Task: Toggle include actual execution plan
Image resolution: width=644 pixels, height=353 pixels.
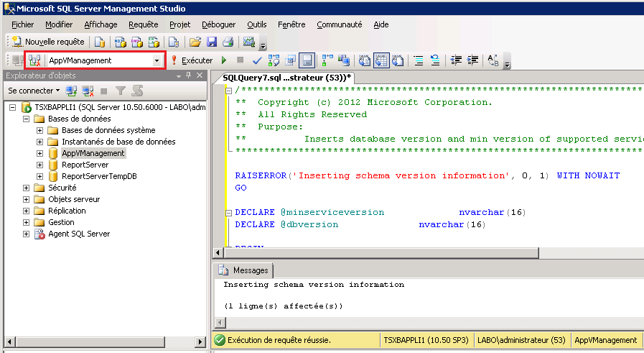Action: point(327,60)
